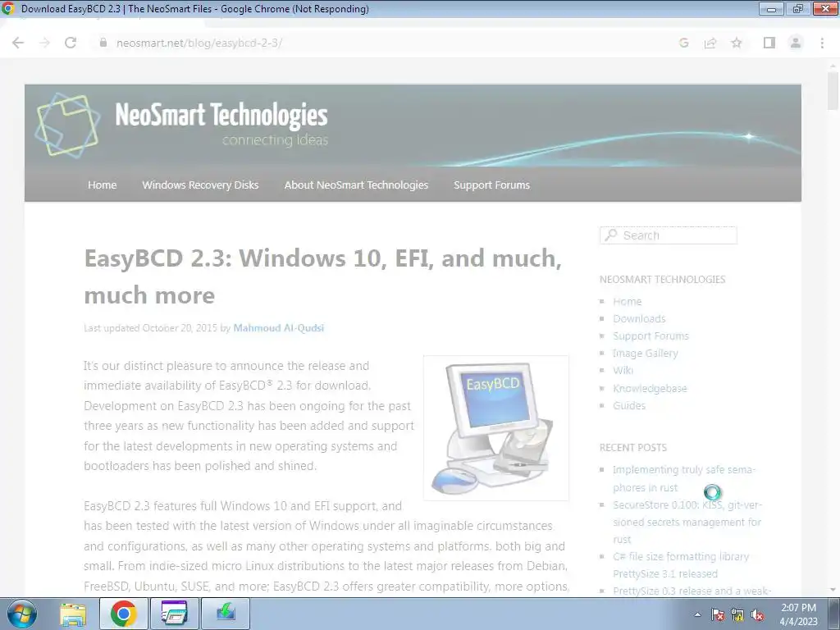Open the Chrome profile avatar
This screenshot has width=840, height=630.
(x=796, y=43)
